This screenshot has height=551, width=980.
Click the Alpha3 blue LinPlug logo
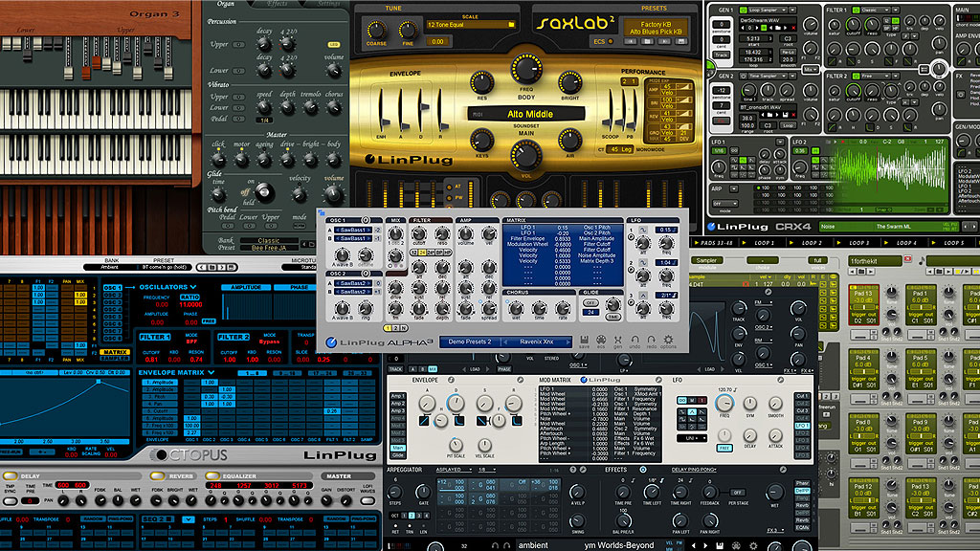331,342
